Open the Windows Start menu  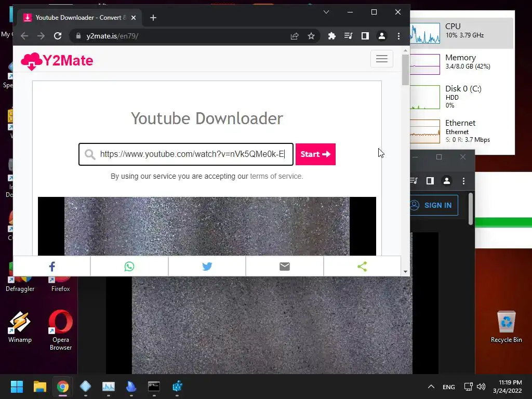pyautogui.click(x=17, y=387)
